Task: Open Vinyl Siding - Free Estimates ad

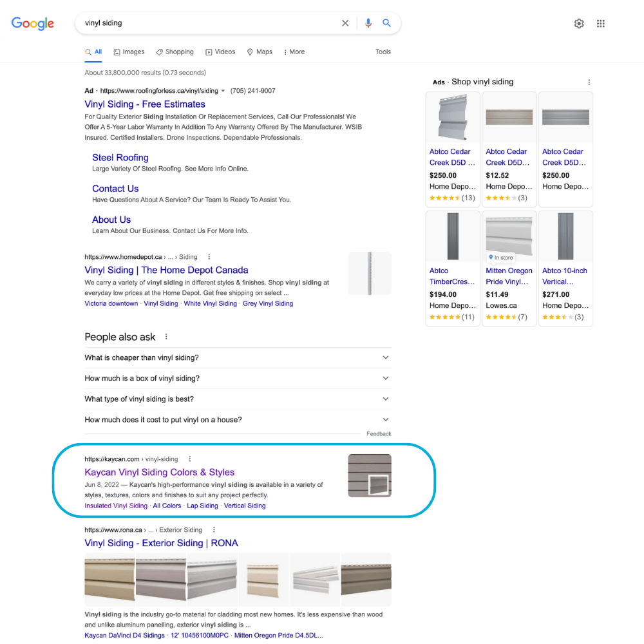Action: pyautogui.click(x=144, y=104)
